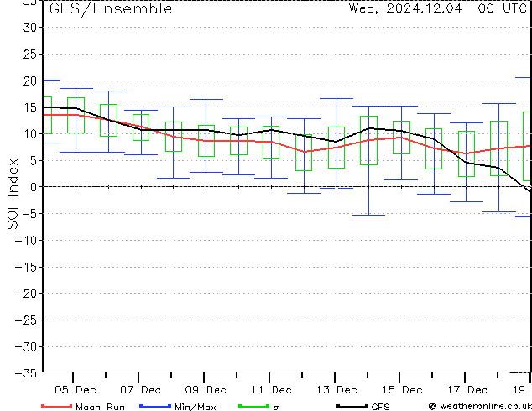Click the blue Min/Max legend swatch
532x411 pixels.
(155, 406)
